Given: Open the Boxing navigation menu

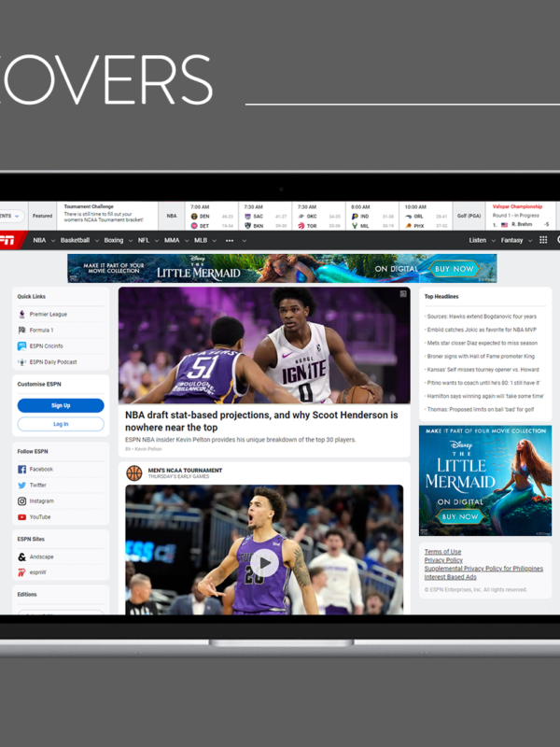Looking at the screenshot, I should [x=114, y=241].
